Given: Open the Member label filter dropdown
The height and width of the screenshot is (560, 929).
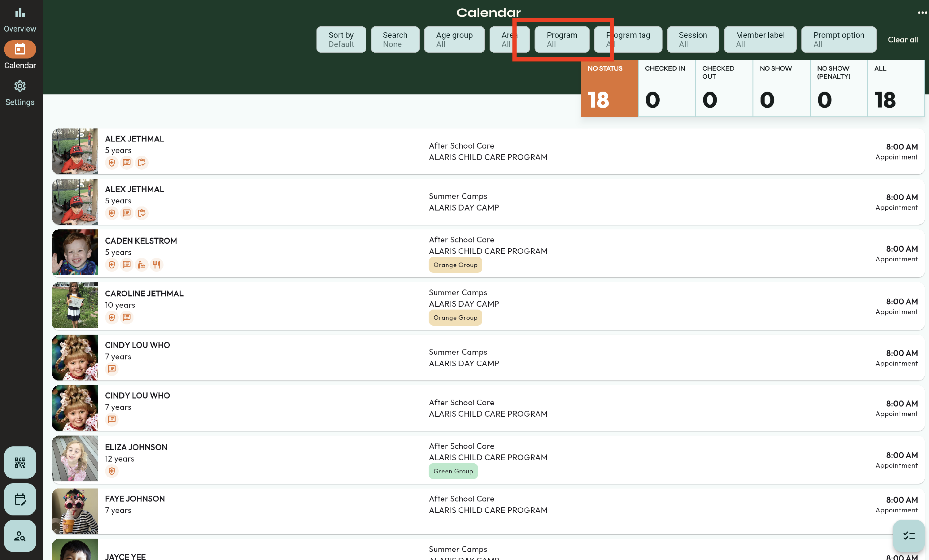Looking at the screenshot, I should coord(760,39).
